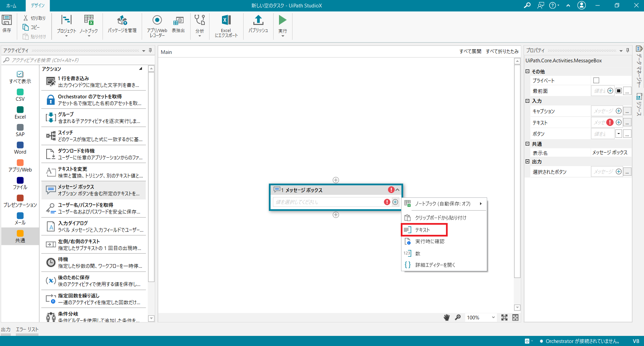Open the Project (プロジェクト) ribbon button

click(x=66, y=26)
